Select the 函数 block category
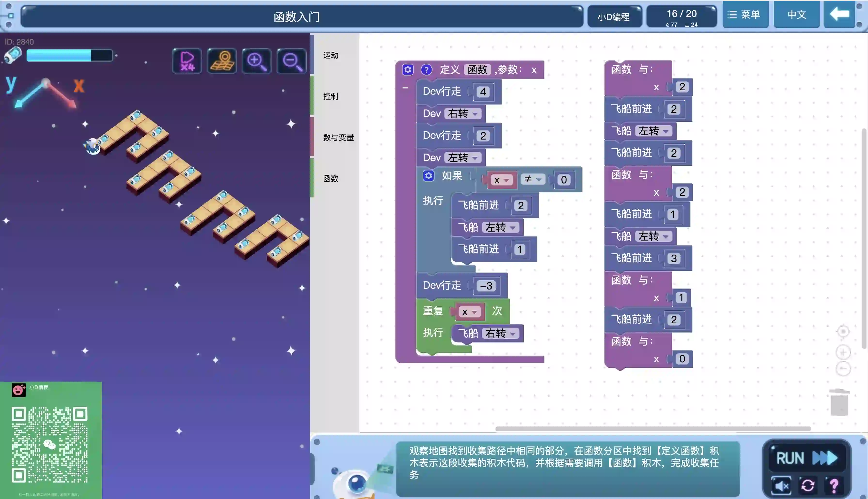This screenshot has height=499, width=868. (331, 179)
